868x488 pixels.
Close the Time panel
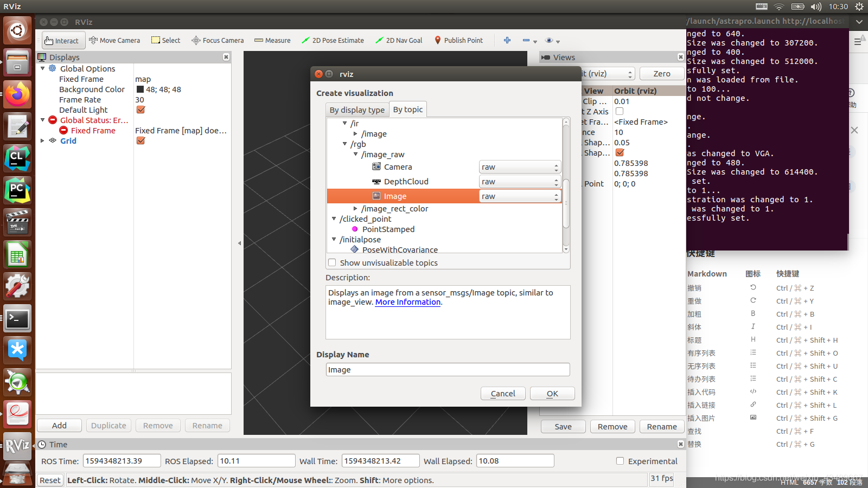tap(681, 444)
